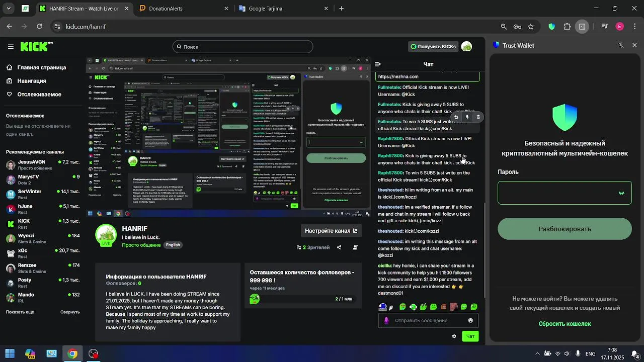Open Chrome three-dot menu
Screen dimensions: 644x362
click(634, 27)
